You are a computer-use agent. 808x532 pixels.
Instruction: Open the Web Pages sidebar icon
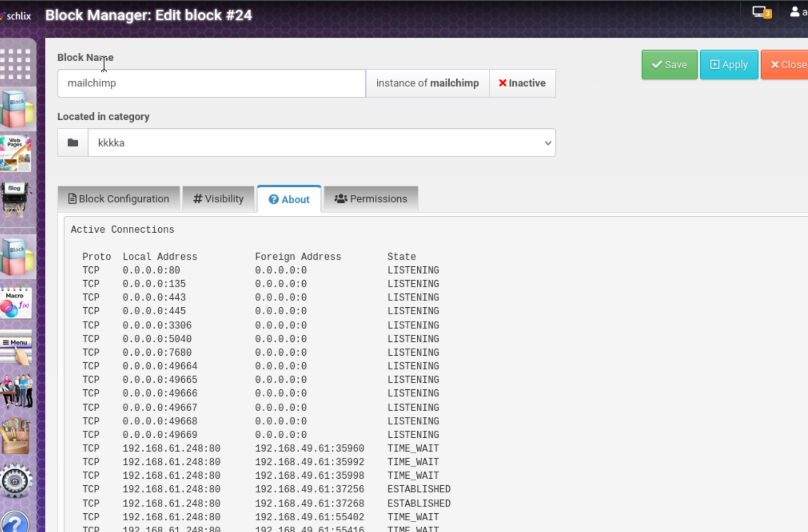[16, 153]
